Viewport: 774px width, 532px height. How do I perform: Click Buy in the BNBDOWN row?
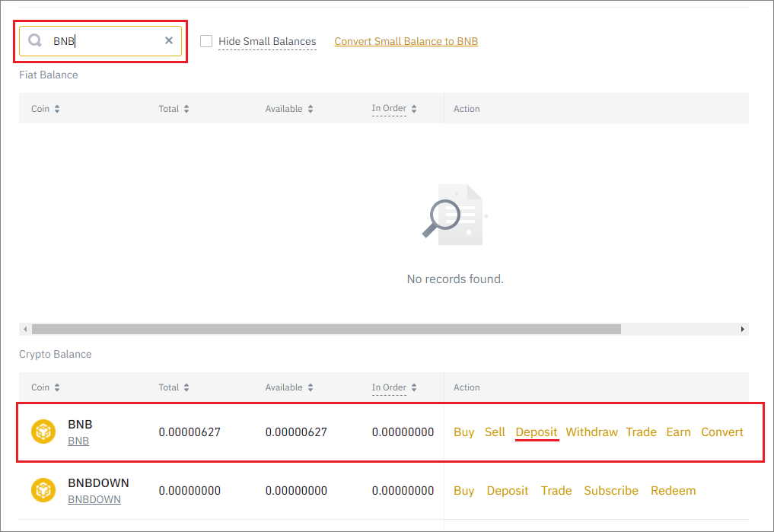coord(464,491)
